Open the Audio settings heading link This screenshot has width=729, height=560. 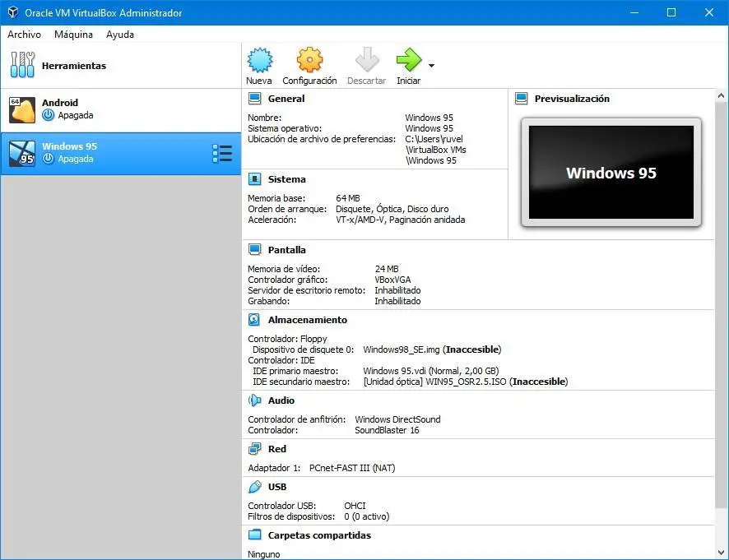pyautogui.click(x=281, y=400)
